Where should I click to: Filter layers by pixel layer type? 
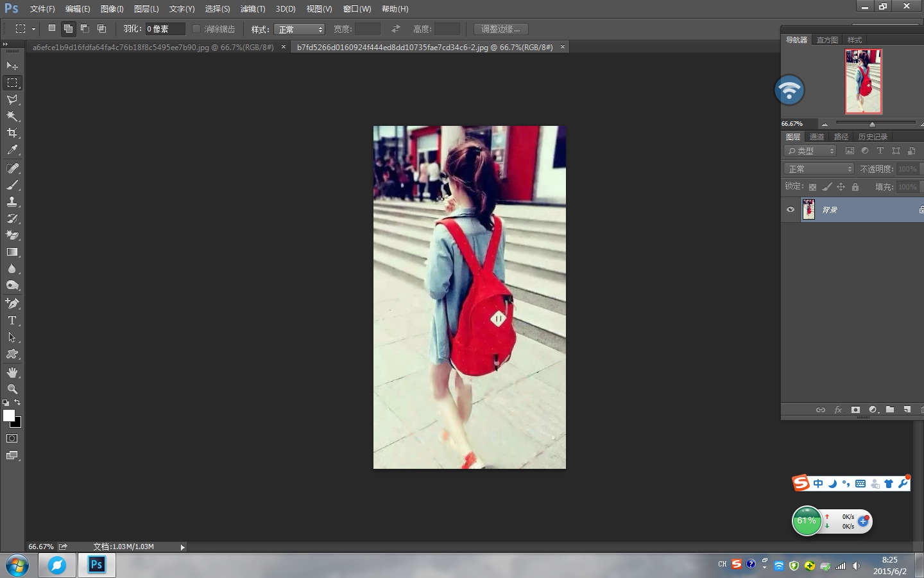(850, 151)
